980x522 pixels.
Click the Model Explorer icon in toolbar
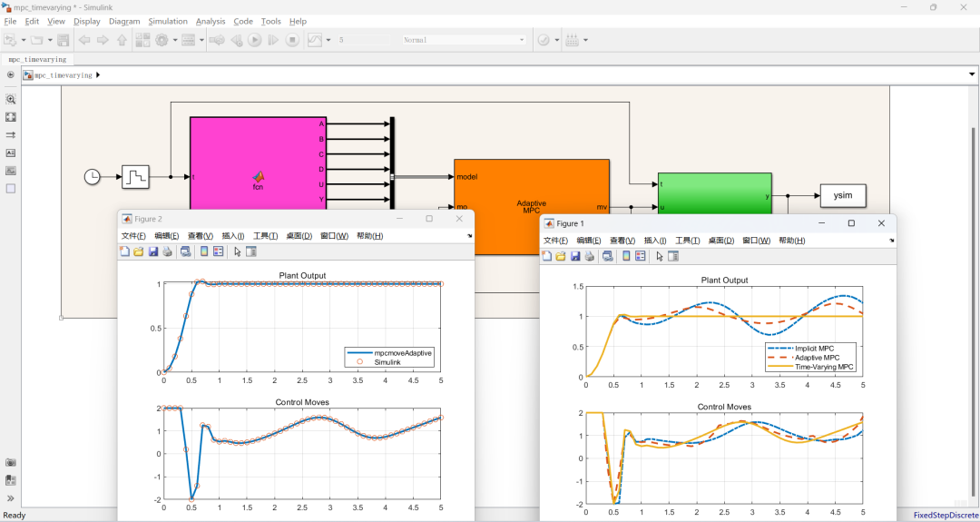188,40
